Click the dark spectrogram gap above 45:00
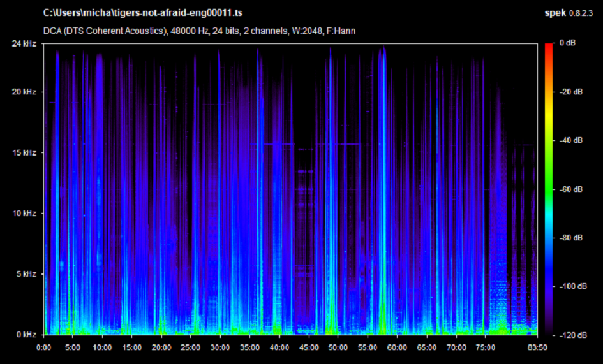The height and width of the screenshot is (364, 603). [308, 96]
